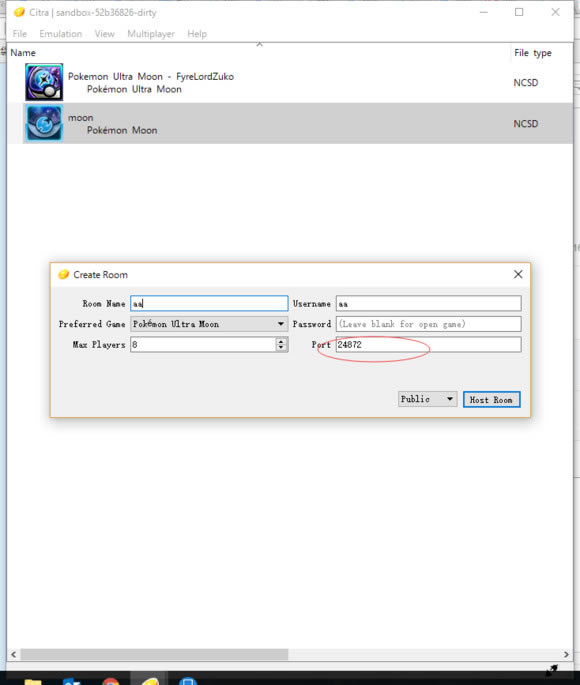Open the Multiplayer menu
The width and height of the screenshot is (580, 685).
[x=151, y=34]
